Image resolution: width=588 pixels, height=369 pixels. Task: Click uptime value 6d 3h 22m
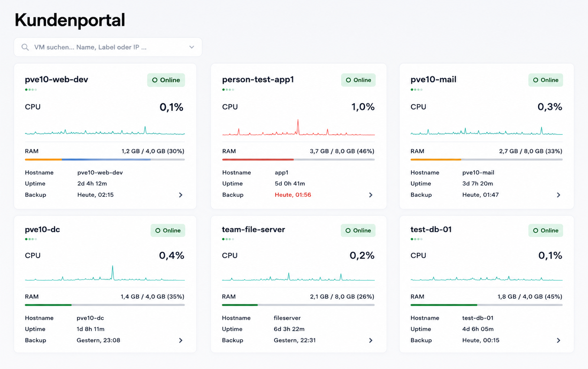[x=289, y=329]
